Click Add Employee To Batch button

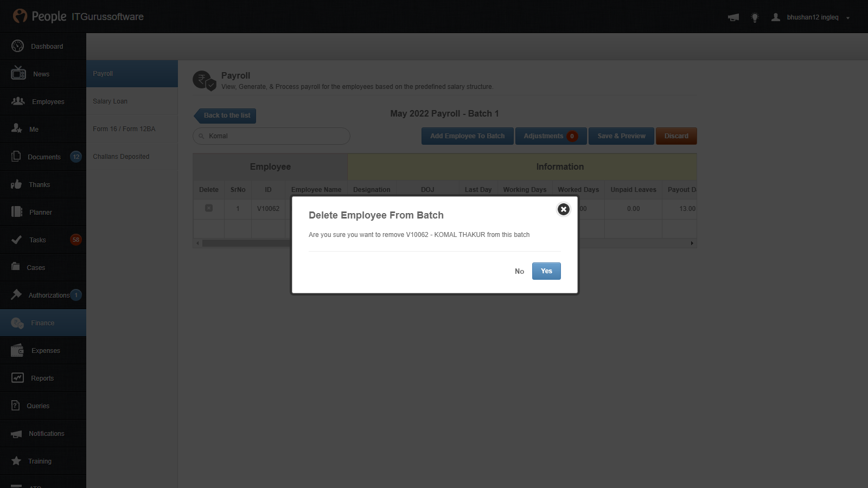tap(468, 136)
